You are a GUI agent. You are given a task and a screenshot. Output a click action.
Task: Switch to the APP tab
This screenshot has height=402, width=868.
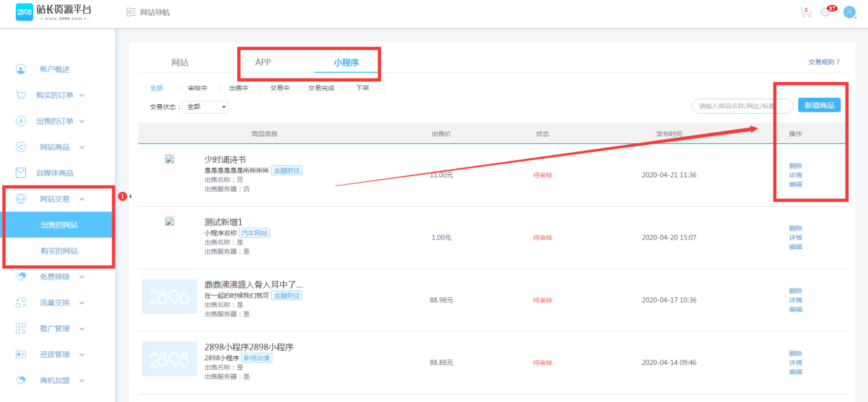coord(263,62)
